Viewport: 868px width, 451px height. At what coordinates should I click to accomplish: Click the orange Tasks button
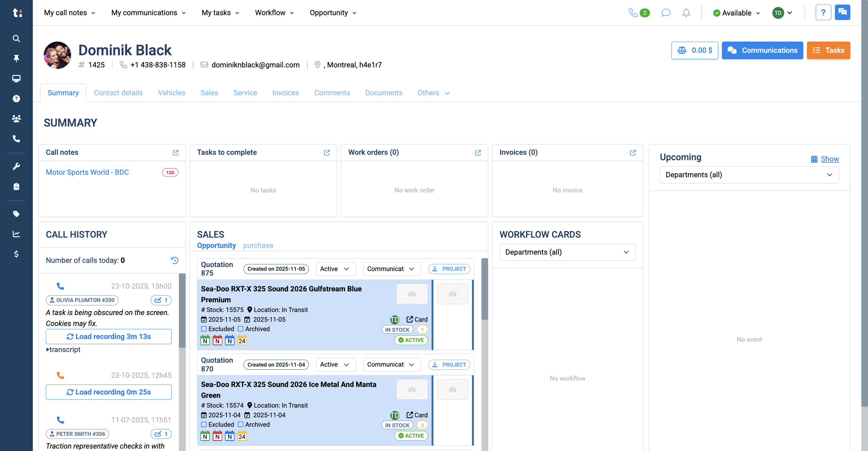[828, 50]
